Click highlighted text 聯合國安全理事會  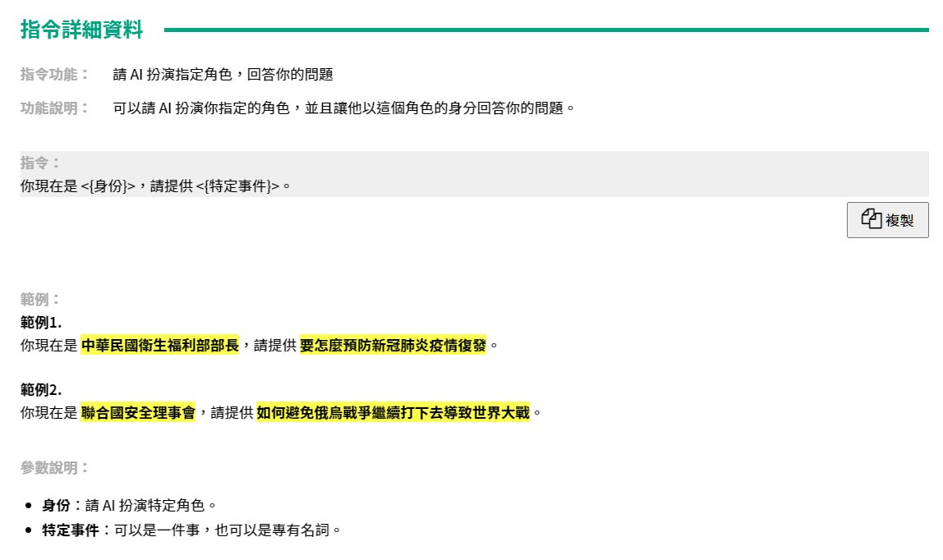(138, 412)
